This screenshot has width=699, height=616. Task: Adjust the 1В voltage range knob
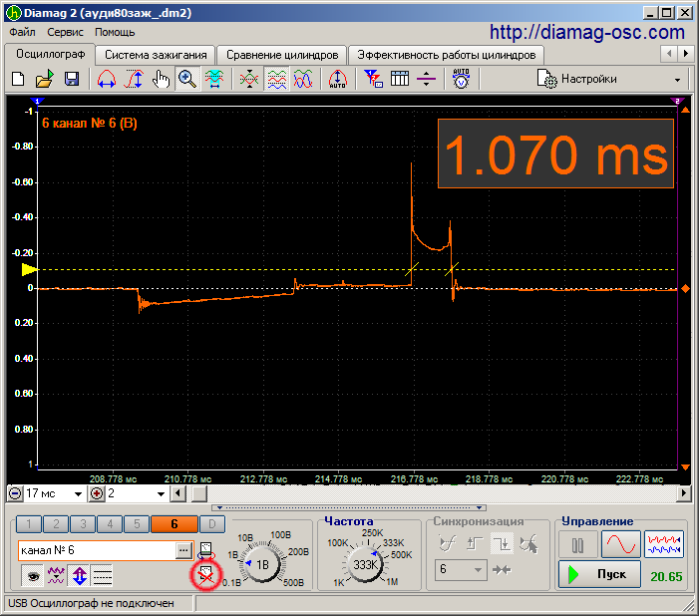[x=262, y=564]
